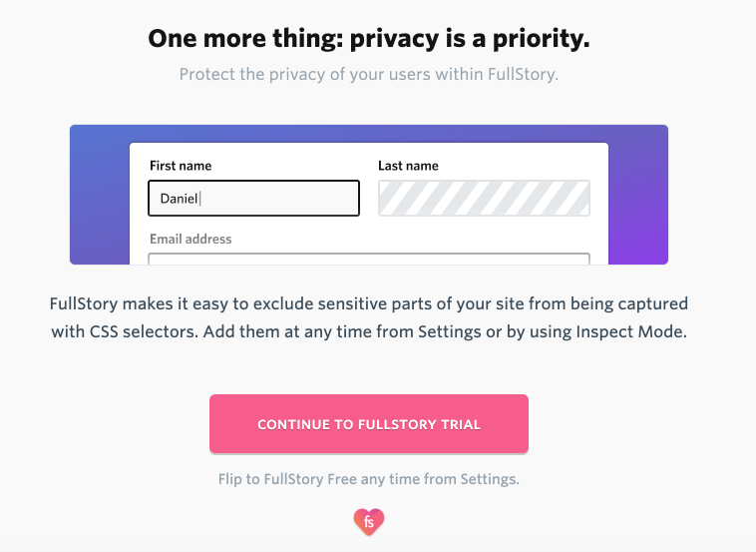Click the 'One more thing' heading
Image resolution: width=756 pixels, height=552 pixels.
click(369, 39)
